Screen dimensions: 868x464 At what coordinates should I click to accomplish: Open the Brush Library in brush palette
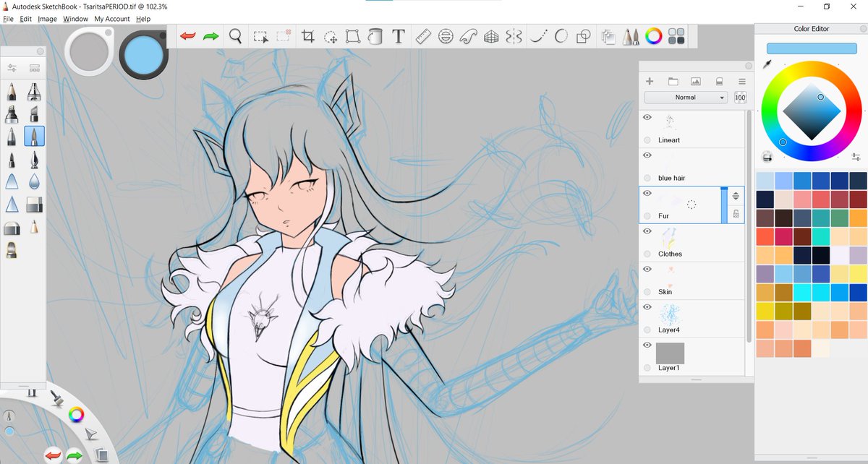[x=34, y=68]
